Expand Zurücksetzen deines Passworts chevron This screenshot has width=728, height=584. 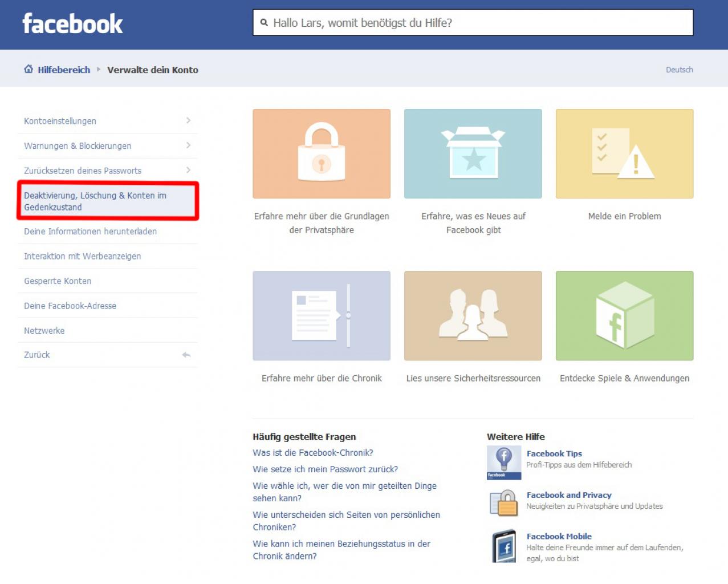188,170
